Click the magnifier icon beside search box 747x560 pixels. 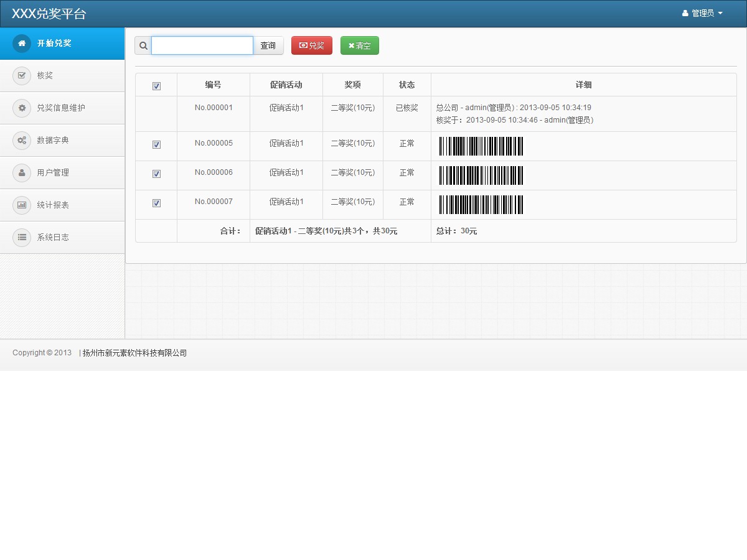[x=143, y=46]
